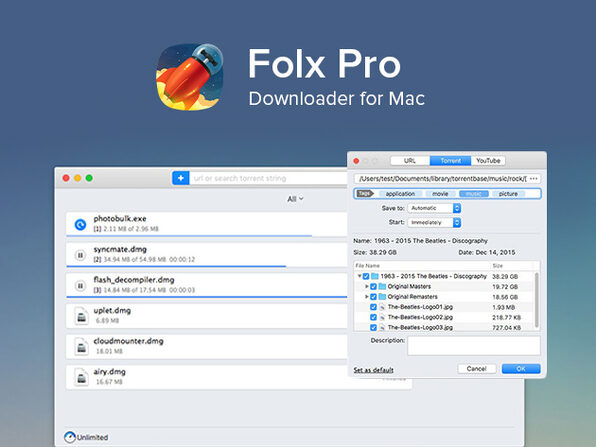Click the ellipsis browse button beside the torrent path
Viewport: 596px width, 447px height.
point(534,179)
